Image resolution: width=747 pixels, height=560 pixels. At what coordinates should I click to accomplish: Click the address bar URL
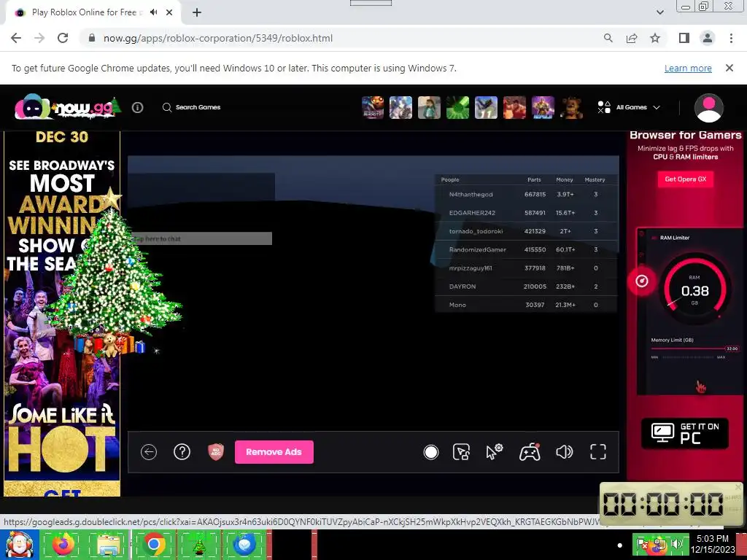(x=218, y=38)
